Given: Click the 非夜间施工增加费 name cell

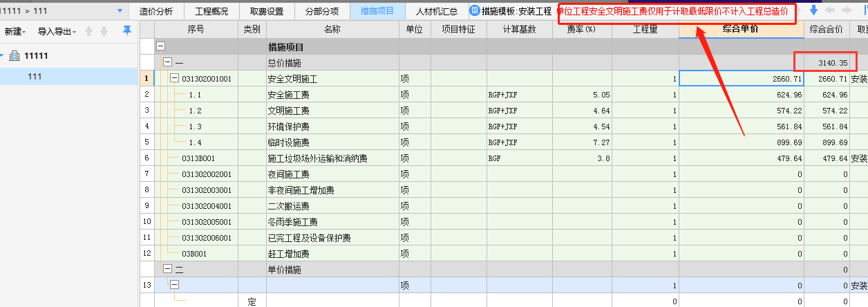Looking at the screenshot, I should pos(332,190).
